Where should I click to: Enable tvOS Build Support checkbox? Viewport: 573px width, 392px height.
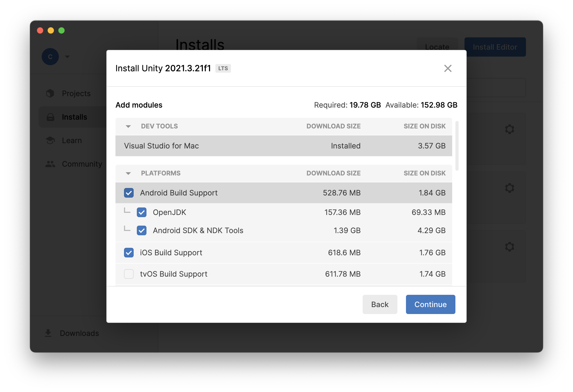coord(129,274)
